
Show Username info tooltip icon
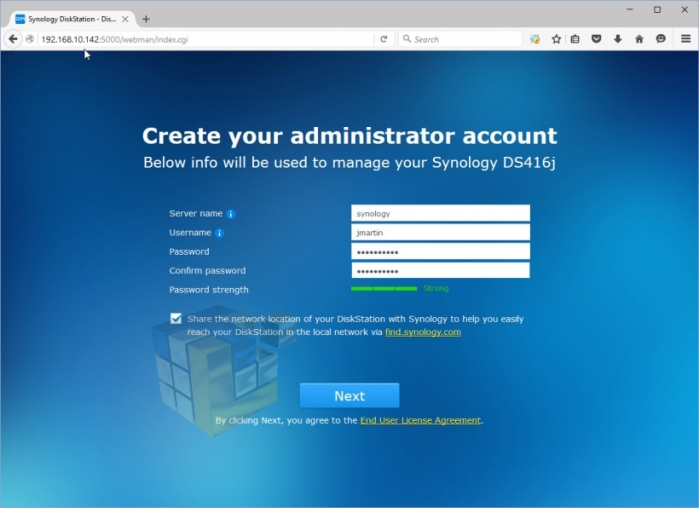coord(219,233)
